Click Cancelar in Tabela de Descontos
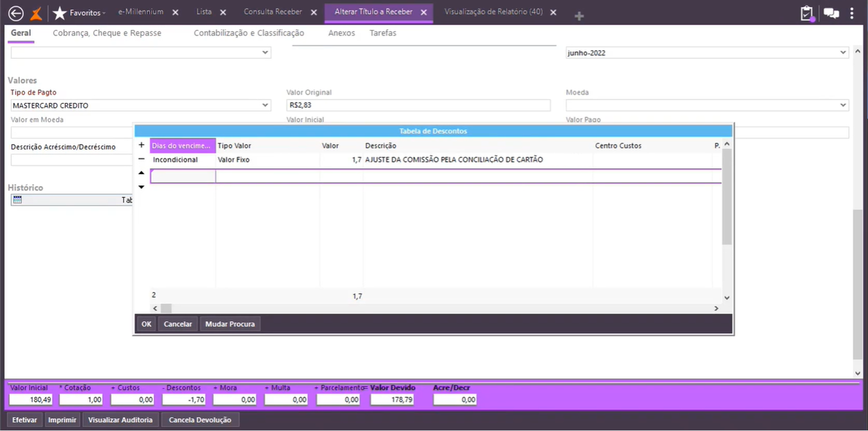Viewport: 868px width, 431px height. click(178, 324)
